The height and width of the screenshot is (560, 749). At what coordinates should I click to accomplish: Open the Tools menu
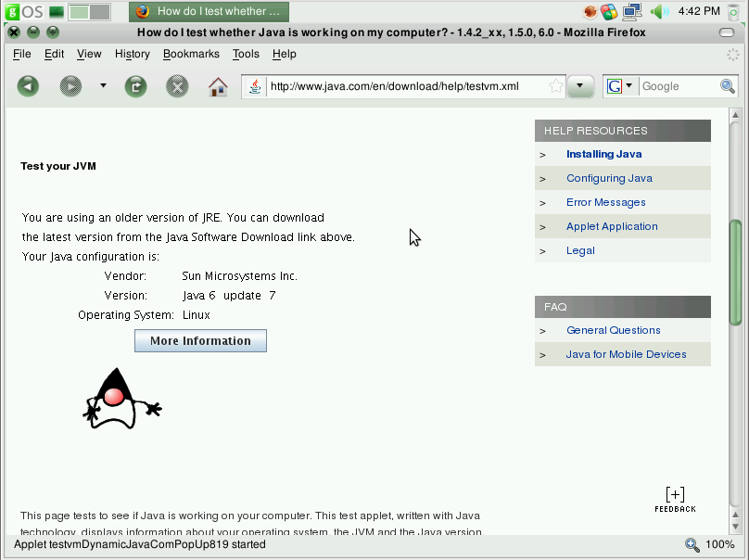[246, 54]
